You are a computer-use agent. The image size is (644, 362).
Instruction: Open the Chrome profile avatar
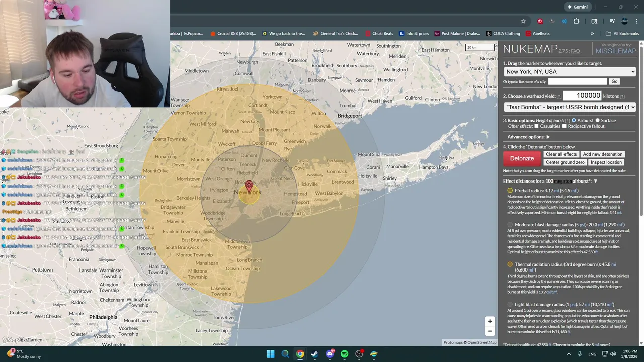pos(624,21)
